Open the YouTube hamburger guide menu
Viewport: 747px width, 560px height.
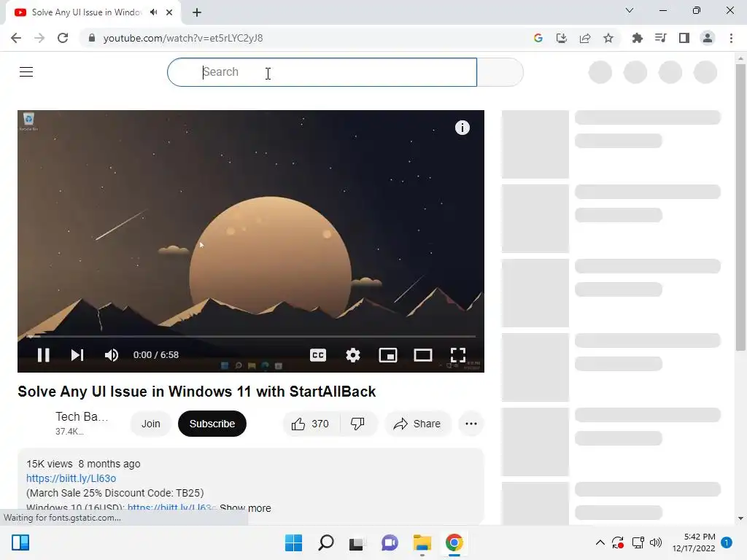tap(26, 72)
